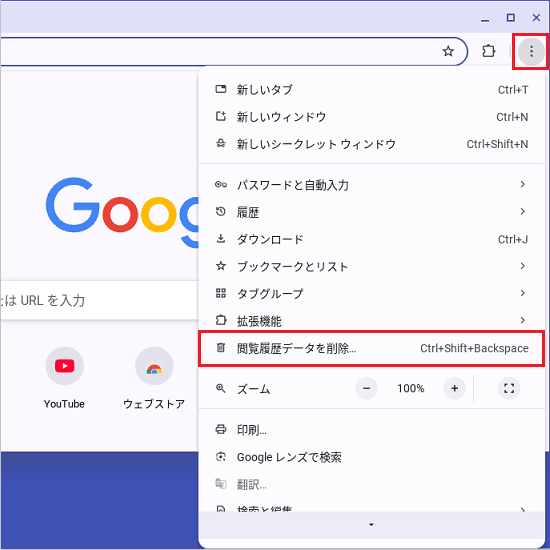Open the ウェブストア shortcut tile

pos(154,378)
